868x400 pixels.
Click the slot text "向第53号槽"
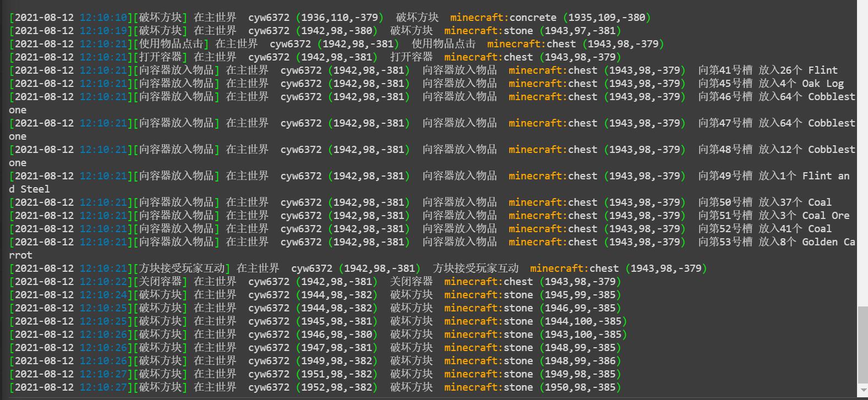725,242
